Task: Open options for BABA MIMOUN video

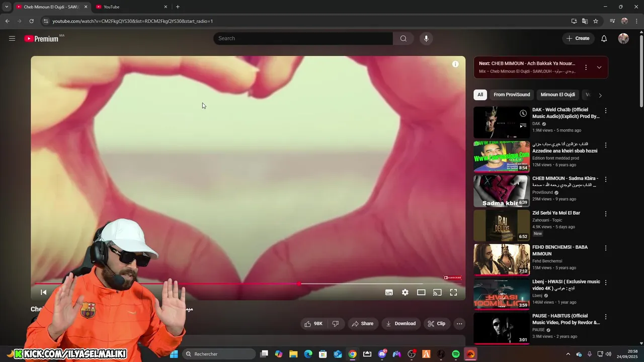Action: click(x=606, y=248)
